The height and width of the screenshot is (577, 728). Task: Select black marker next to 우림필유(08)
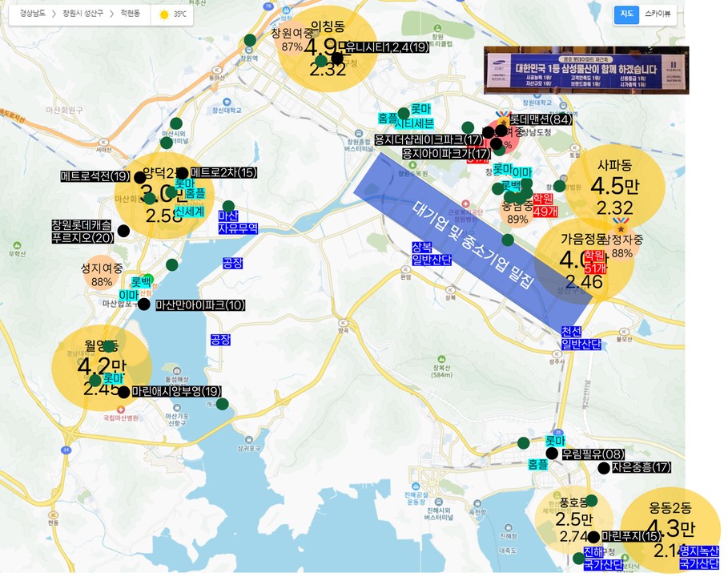[x=552, y=454]
